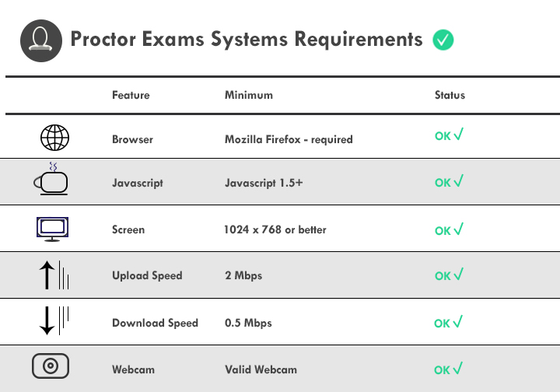
Task: Click the globe Browser icon
Action: 54,138
